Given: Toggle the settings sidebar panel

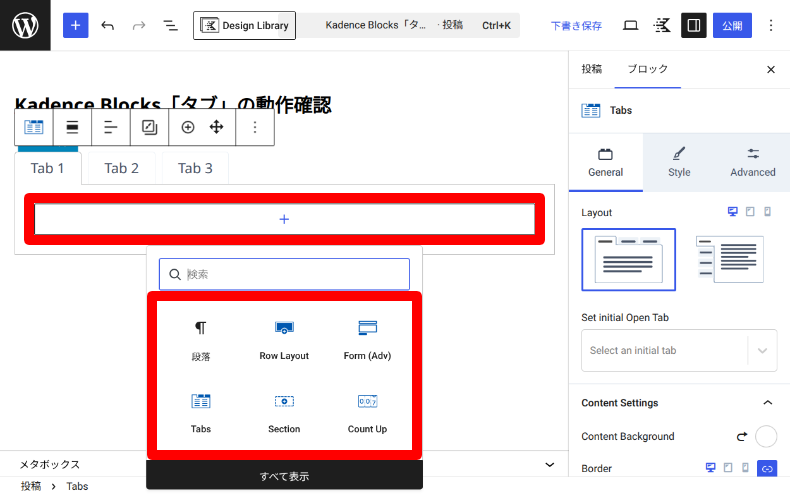Looking at the screenshot, I should [x=694, y=25].
